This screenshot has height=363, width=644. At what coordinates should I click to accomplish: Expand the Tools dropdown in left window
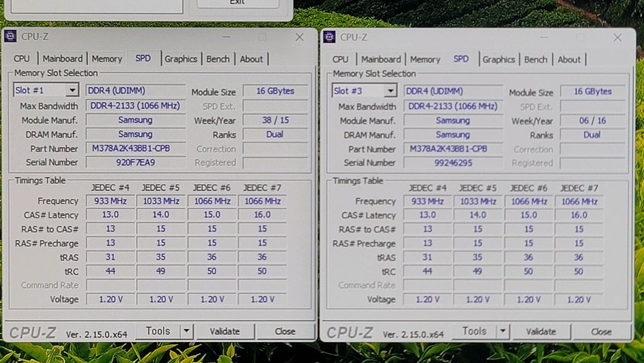(185, 330)
